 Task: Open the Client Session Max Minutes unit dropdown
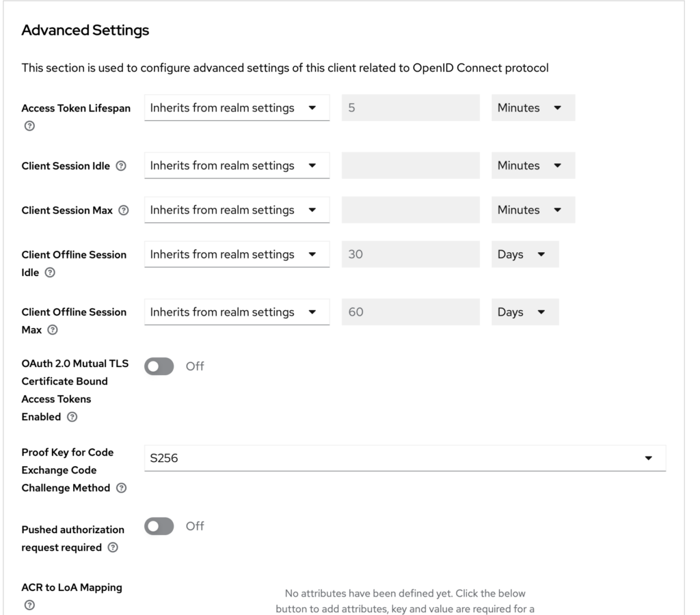coord(533,210)
